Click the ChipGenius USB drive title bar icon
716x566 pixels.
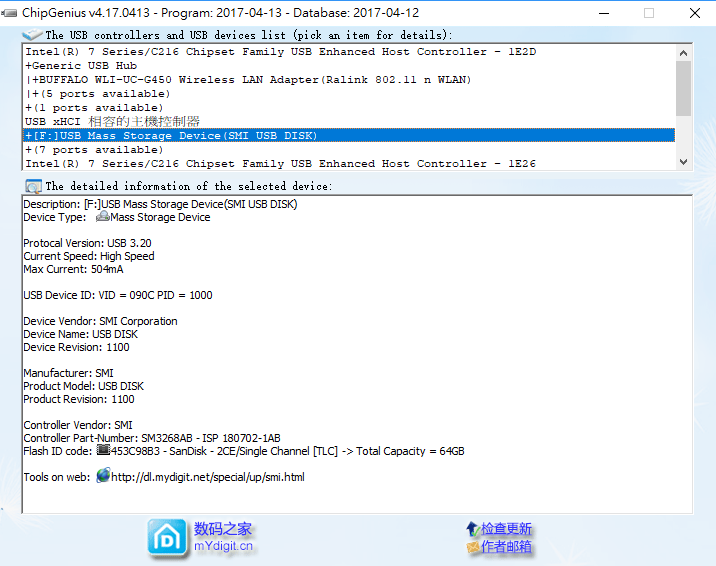pyautogui.click(x=9, y=13)
